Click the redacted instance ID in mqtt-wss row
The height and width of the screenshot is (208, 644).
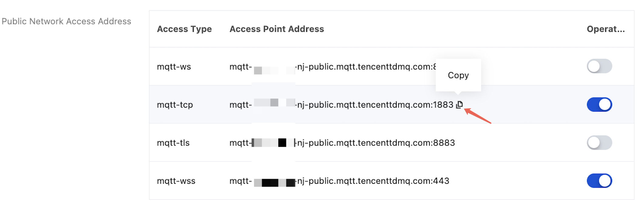coord(274,183)
